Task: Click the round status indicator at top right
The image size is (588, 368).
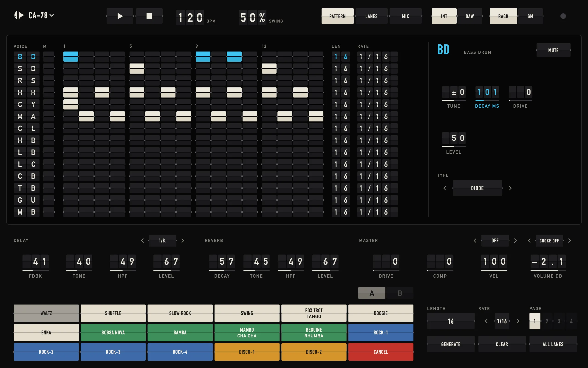Action: coord(563,16)
